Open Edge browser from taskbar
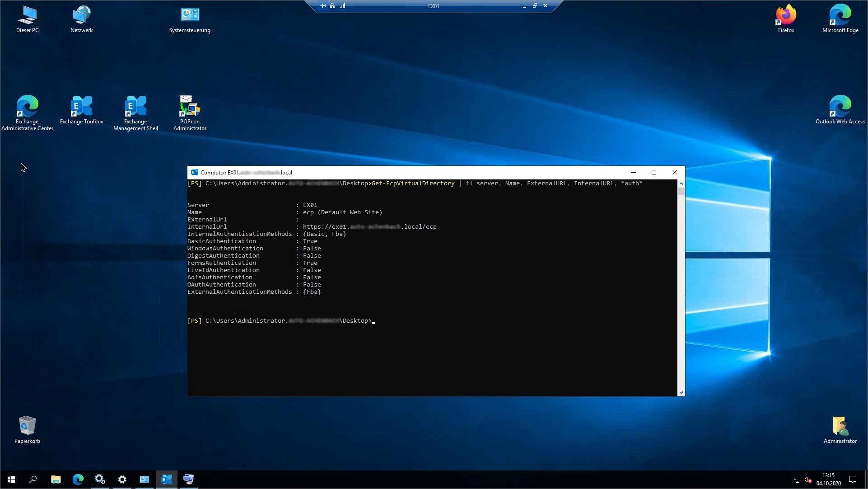The image size is (868, 489). [x=78, y=479]
